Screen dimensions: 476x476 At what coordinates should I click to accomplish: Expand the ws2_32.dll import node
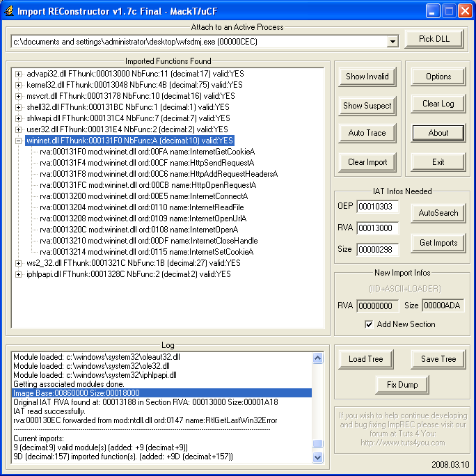pyautogui.click(x=18, y=263)
